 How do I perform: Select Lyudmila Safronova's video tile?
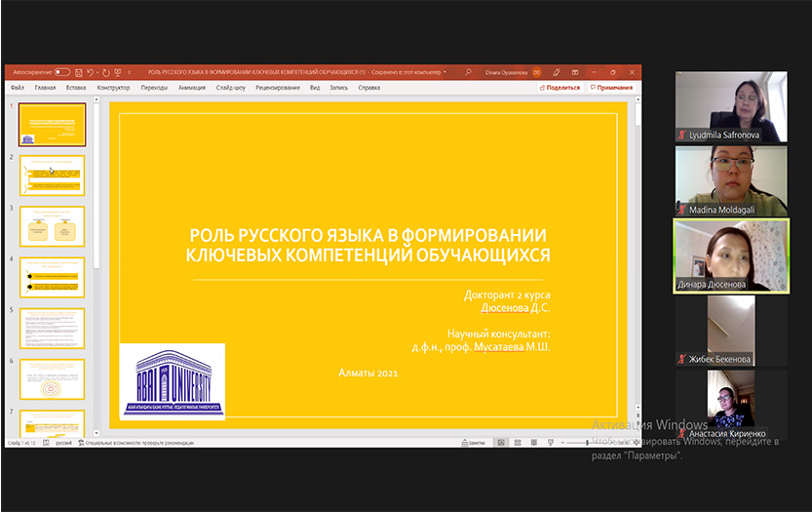tap(731, 105)
